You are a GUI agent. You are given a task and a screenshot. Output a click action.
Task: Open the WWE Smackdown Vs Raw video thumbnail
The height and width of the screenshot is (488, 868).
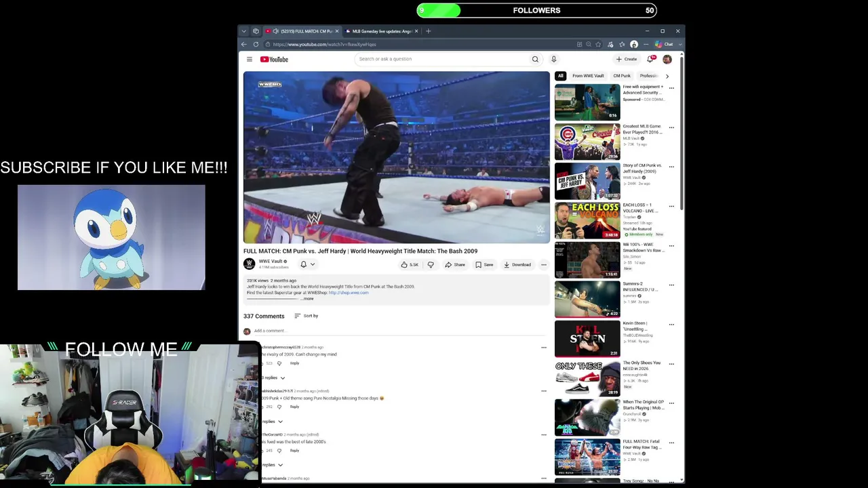(x=587, y=260)
